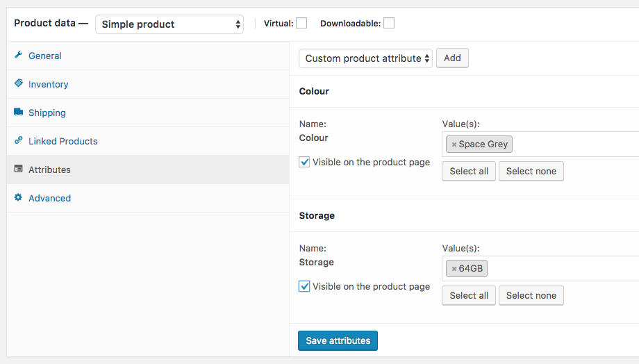Image resolution: width=639 pixels, height=364 pixels.
Task: Open the Inventory tab
Action: point(48,84)
